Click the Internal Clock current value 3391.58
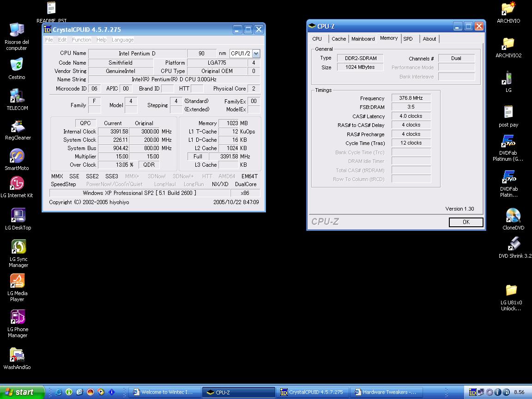 point(113,132)
